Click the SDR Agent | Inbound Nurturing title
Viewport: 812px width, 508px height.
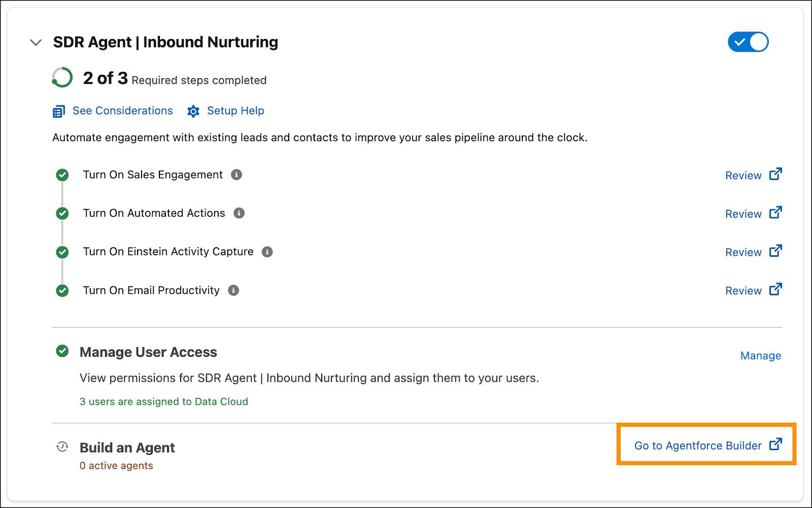click(x=165, y=42)
